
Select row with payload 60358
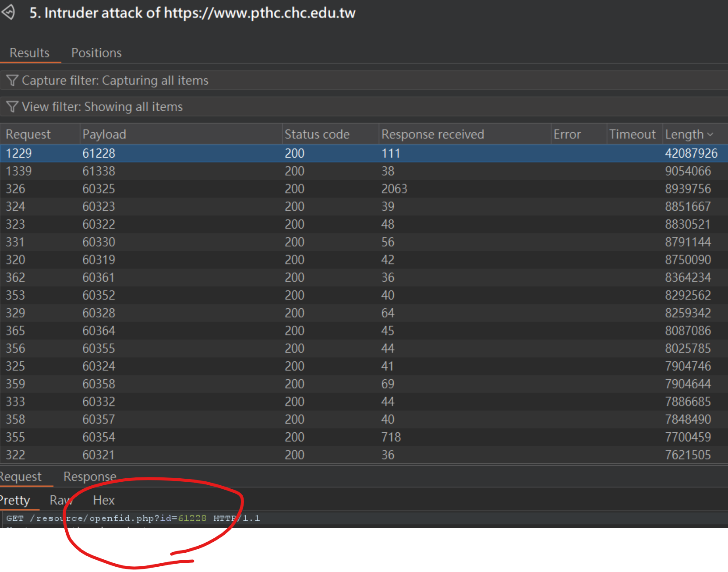click(364, 384)
